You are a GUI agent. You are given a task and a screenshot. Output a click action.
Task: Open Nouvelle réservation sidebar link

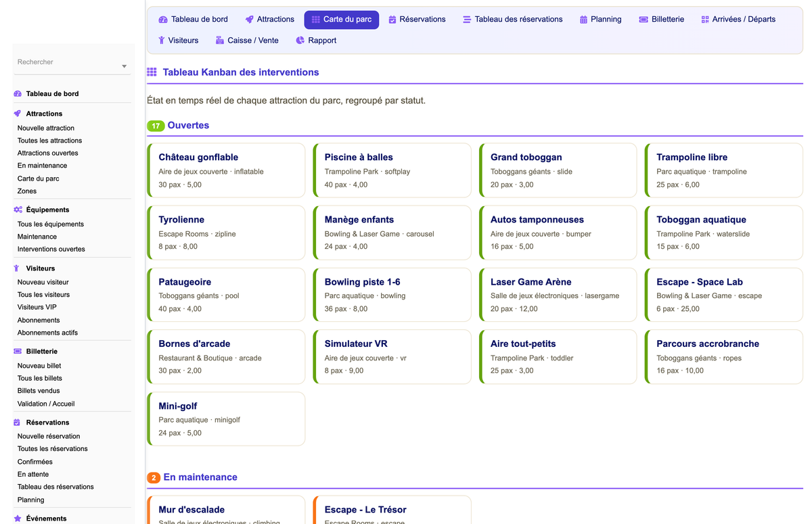(49, 436)
